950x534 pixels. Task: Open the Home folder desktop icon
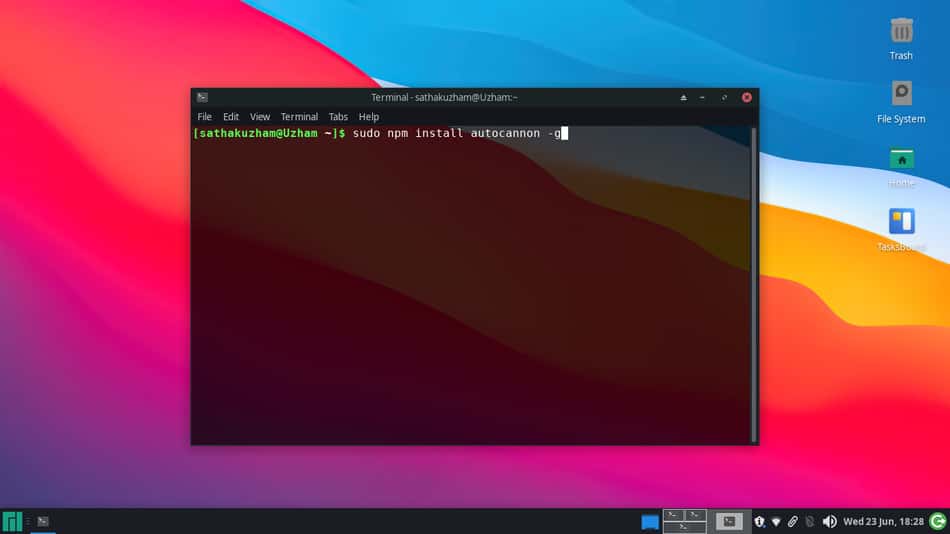pyautogui.click(x=901, y=167)
